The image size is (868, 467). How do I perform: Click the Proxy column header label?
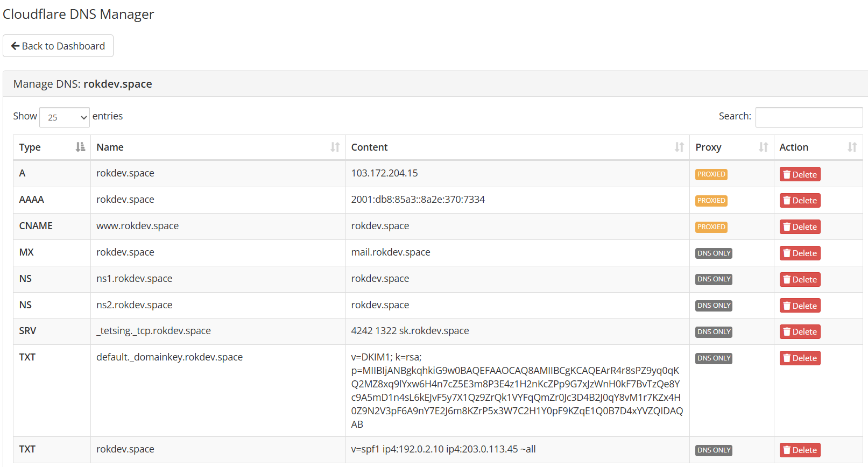(708, 147)
